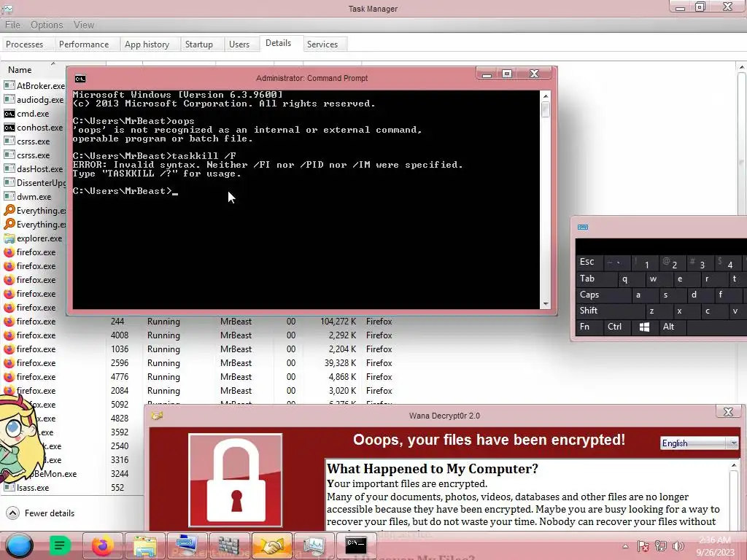Click the Wana Decrypt0r title bar icon

tap(158, 416)
